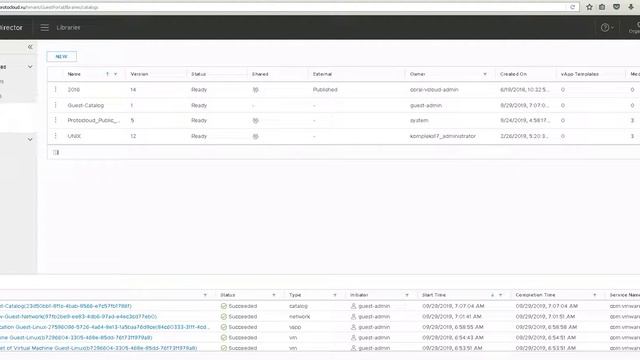Click the guest-admin user icon on vapp task
The width and height of the screenshot is (640, 360).
[x=353, y=327]
